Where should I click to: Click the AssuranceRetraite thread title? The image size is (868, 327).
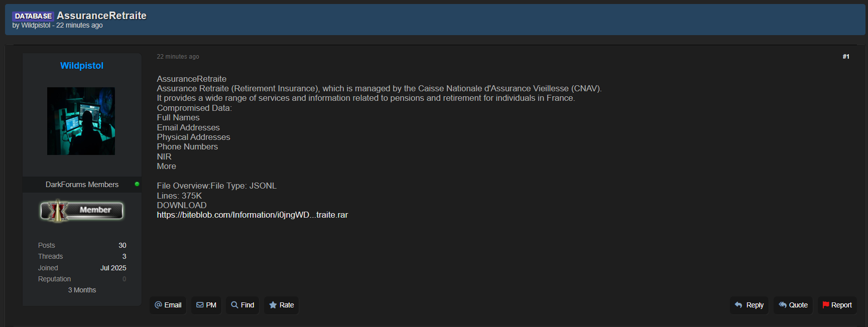101,16
